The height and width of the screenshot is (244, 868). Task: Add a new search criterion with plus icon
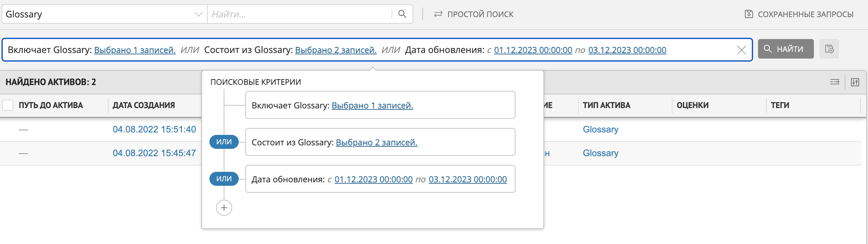224,208
